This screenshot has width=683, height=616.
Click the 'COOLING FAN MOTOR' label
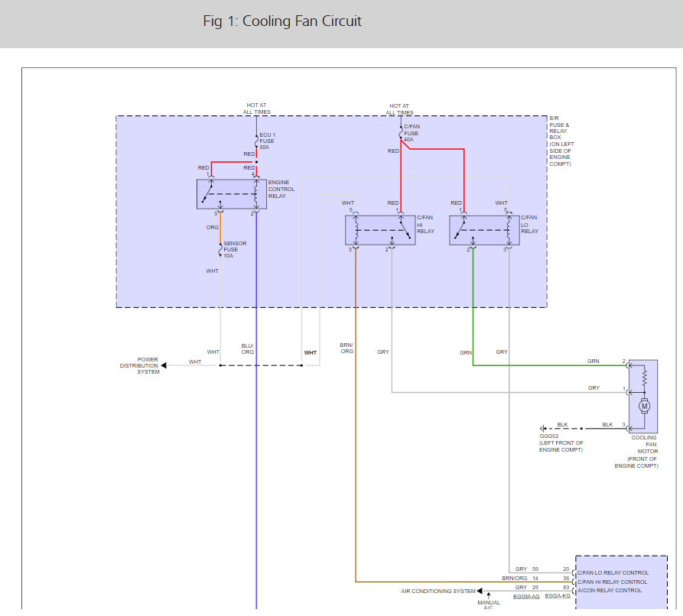pos(645,444)
